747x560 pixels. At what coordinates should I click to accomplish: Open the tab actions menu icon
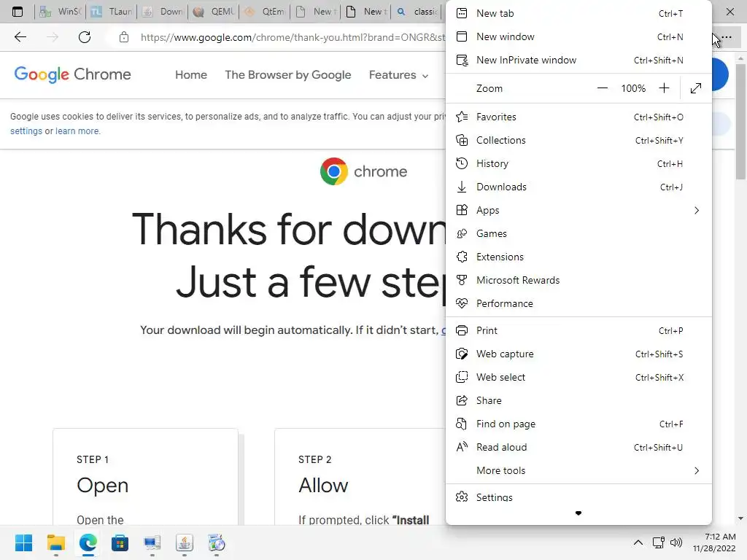pyautogui.click(x=18, y=12)
